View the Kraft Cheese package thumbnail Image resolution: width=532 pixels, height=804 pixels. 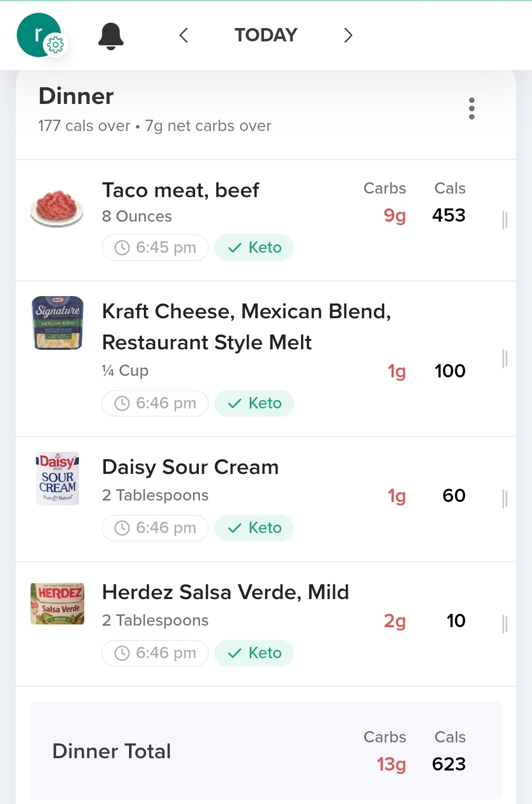point(58,323)
